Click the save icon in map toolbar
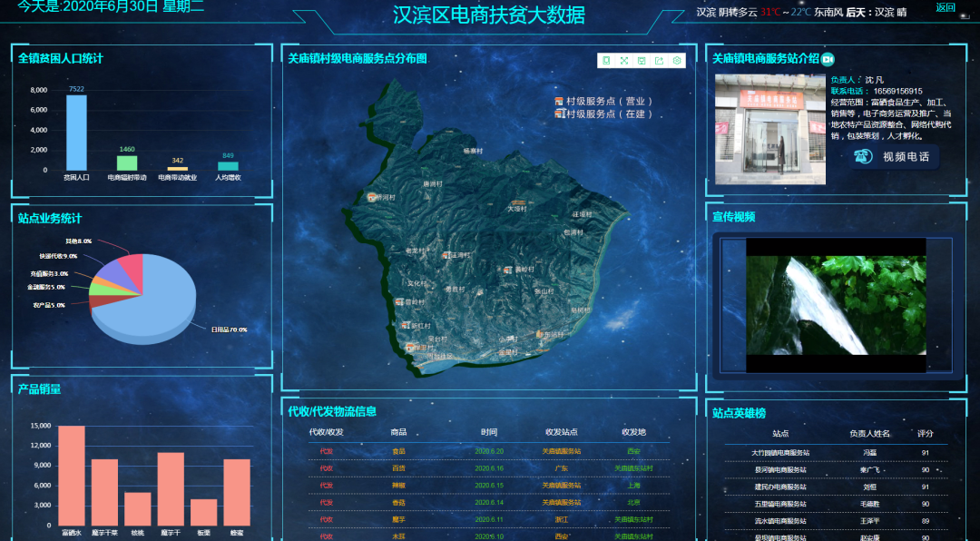 click(642, 60)
